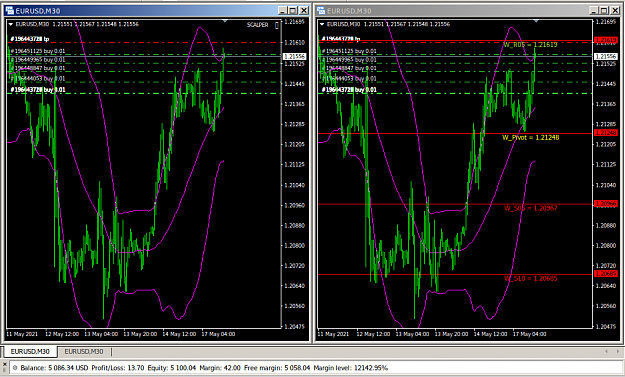625x377 pixels.
Task: Click the current price 1.21596 tag in right chart
Action: pos(606,57)
